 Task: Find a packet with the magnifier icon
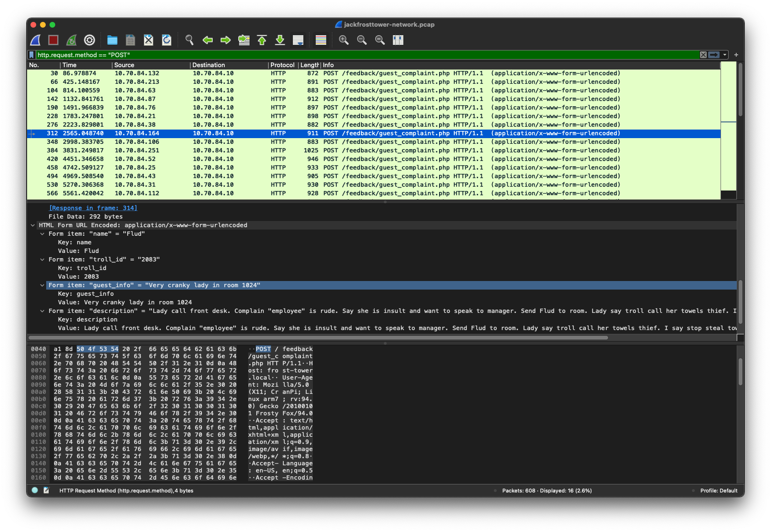coord(190,40)
